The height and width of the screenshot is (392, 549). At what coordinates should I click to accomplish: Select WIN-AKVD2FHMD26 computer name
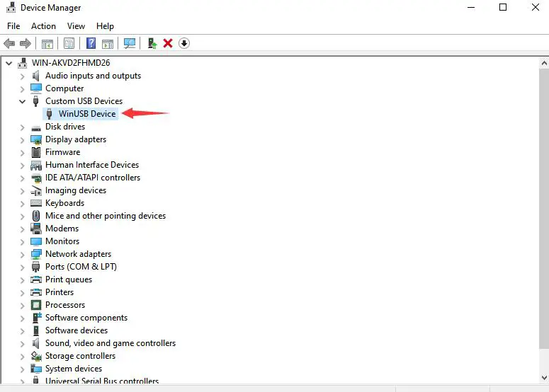pos(71,63)
